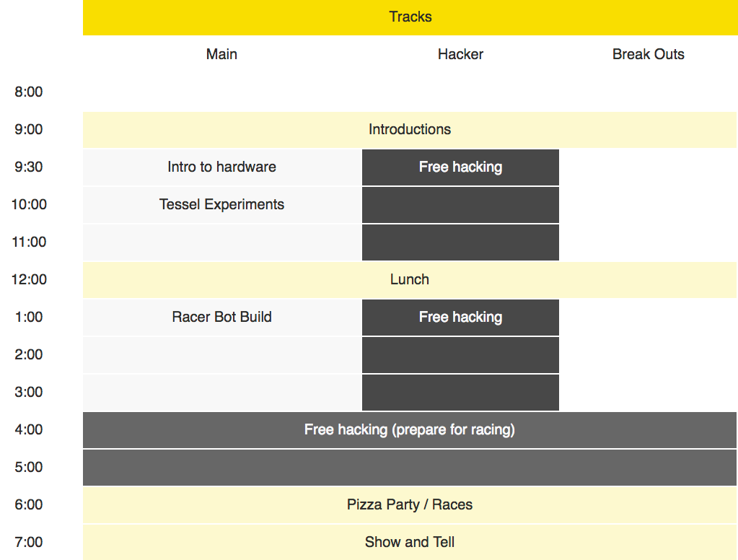Click the 7:00 time label
The width and height of the screenshot is (738, 560).
[x=28, y=543]
